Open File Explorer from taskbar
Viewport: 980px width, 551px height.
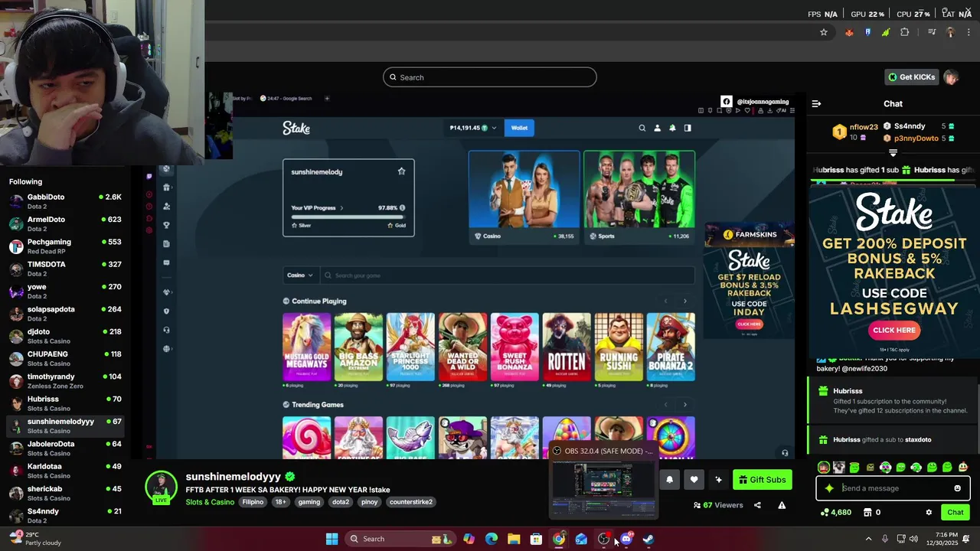[x=514, y=539]
